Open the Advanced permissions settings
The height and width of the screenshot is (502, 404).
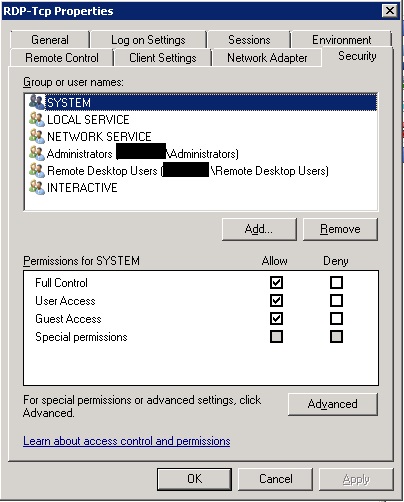[333, 404]
